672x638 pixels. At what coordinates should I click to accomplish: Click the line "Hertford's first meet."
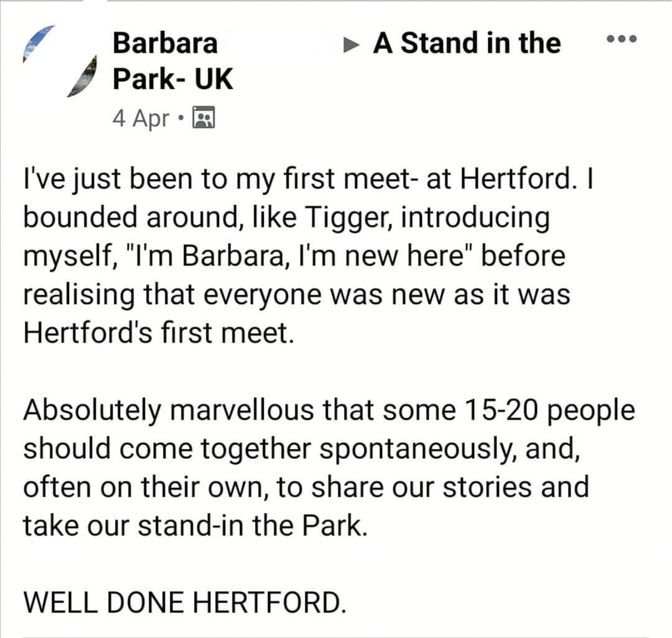pyautogui.click(x=158, y=331)
